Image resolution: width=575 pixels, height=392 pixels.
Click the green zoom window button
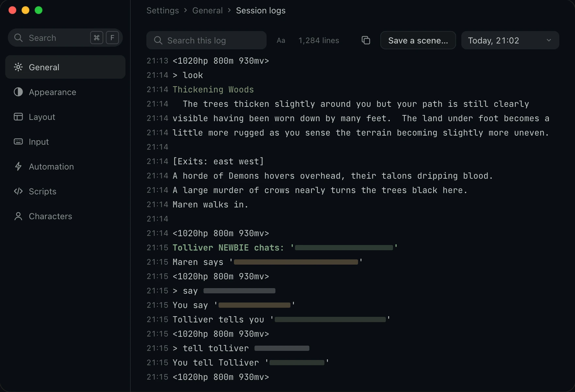[39, 10]
